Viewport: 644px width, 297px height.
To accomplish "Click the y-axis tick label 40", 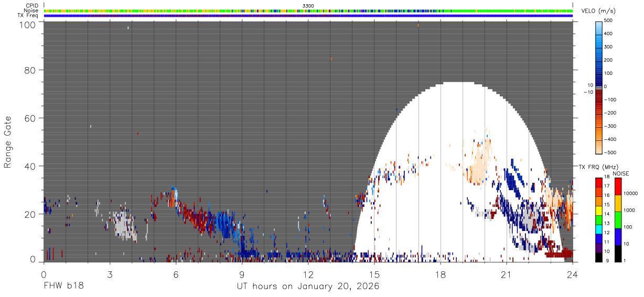I will (x=30, y=166).
